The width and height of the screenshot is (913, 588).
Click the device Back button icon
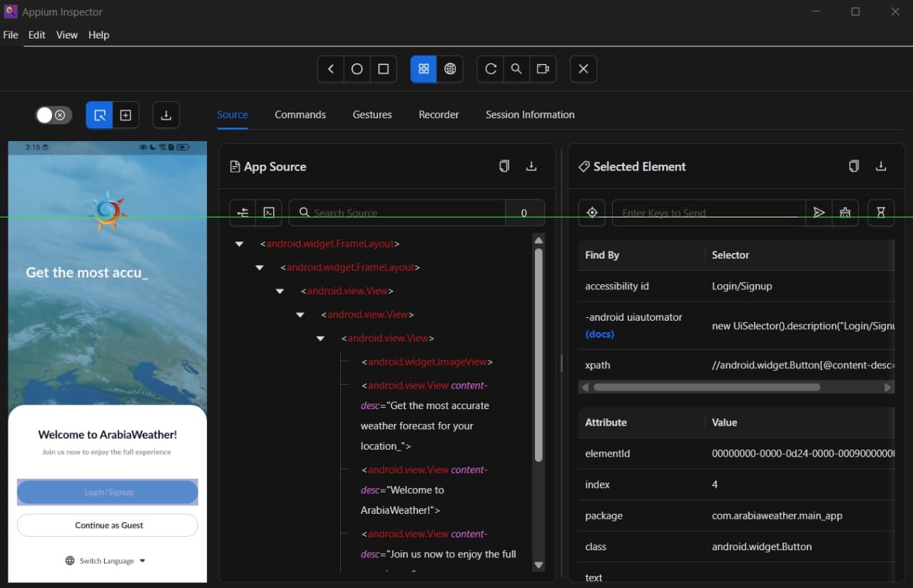tap(330, 69)
